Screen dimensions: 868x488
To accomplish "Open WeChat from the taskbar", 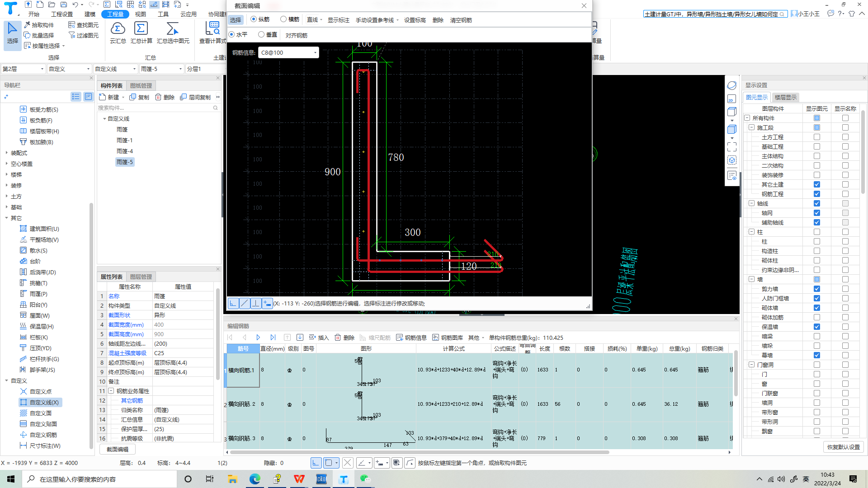I will tap(365, 479).
